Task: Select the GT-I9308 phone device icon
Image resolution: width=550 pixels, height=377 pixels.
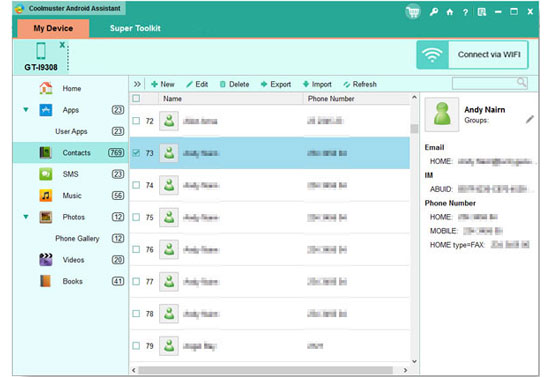Action: tap(41, 51)
